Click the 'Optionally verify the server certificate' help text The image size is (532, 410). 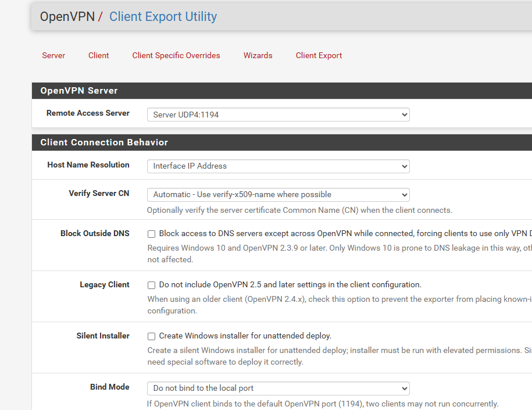299,210
